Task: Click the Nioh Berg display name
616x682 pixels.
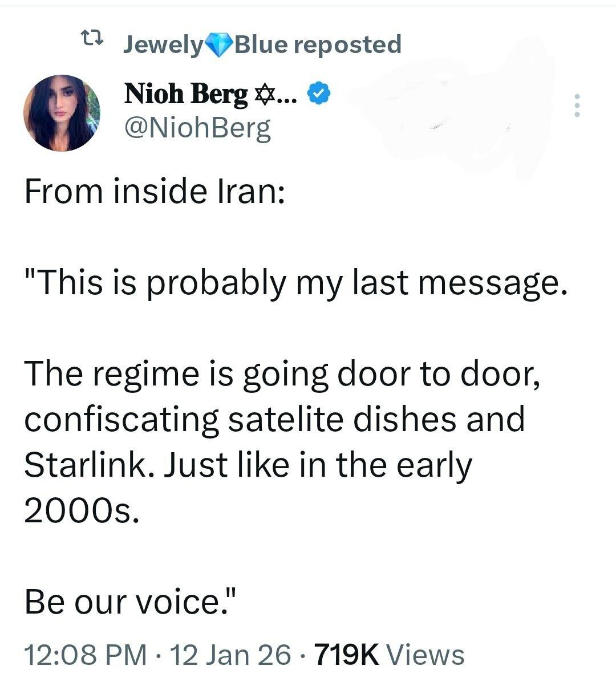Action: point(186,93)
